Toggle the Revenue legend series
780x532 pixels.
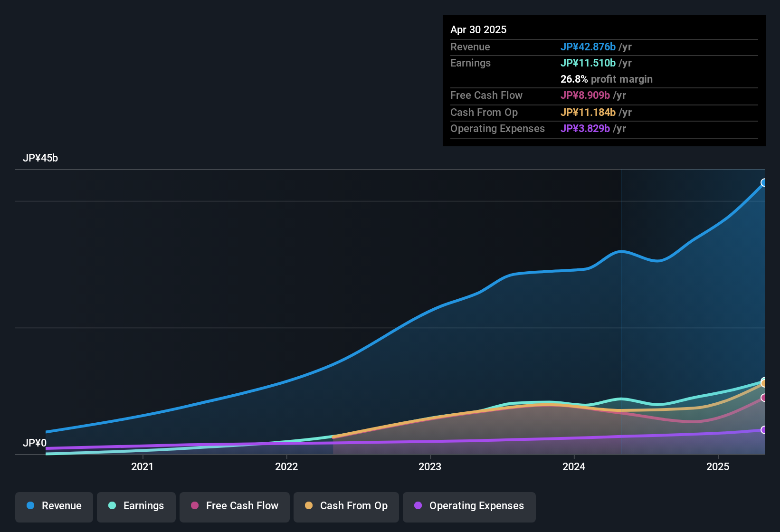(54, 507)
